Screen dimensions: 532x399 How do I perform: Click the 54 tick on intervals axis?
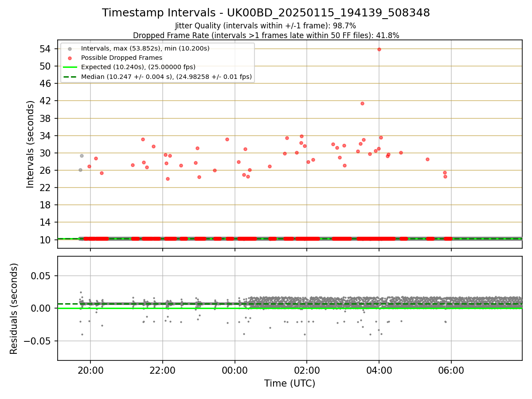coord(46,49)
